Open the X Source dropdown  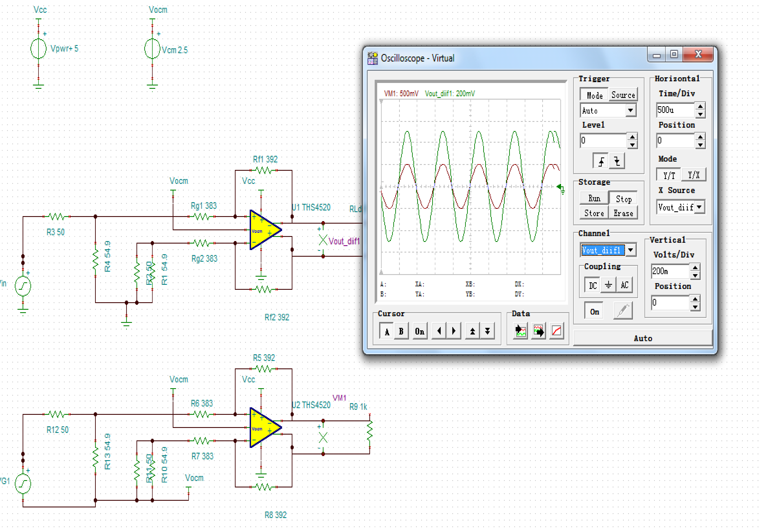coord(699,207)
